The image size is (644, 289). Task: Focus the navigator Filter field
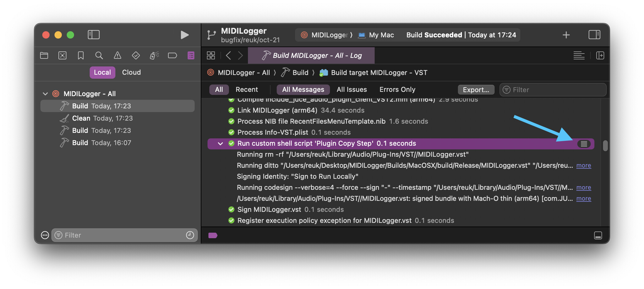(125, 235)
